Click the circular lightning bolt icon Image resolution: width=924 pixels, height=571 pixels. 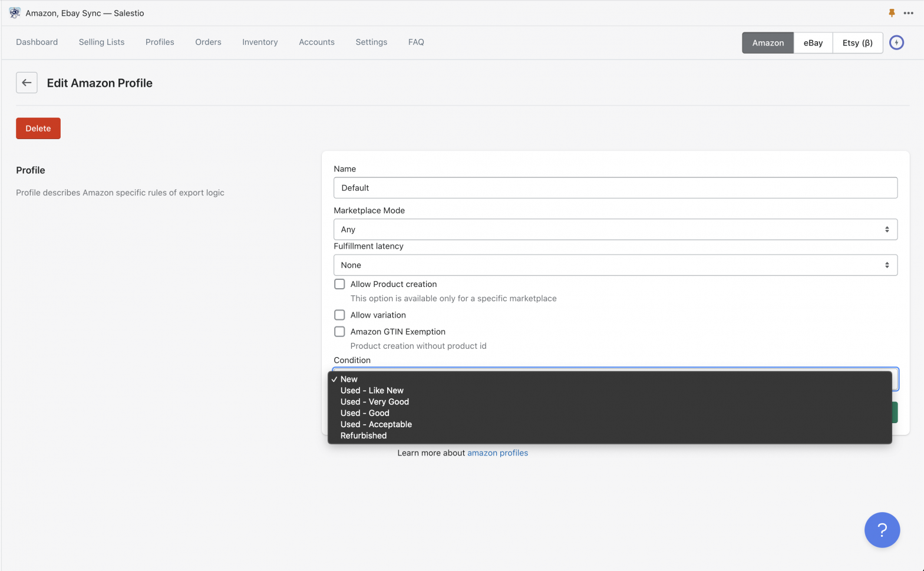[x=896, y=42]
